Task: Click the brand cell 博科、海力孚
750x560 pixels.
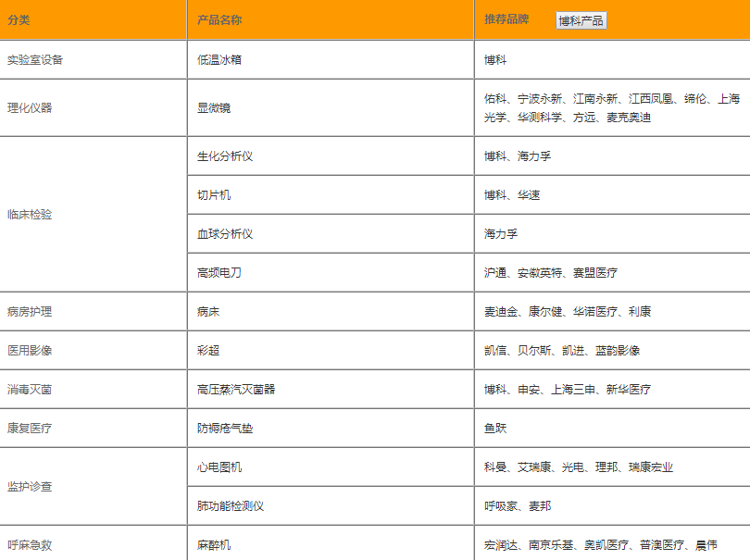Action: point(612,156)
